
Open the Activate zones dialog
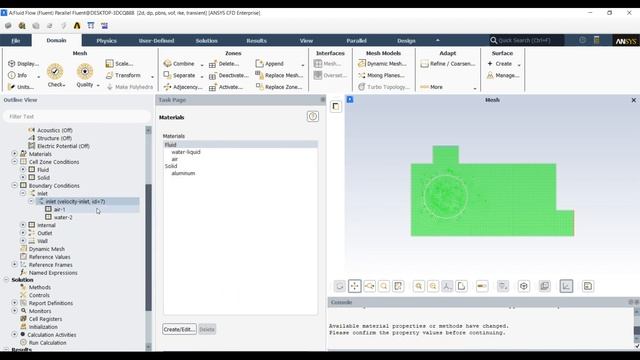coord(225,87)
